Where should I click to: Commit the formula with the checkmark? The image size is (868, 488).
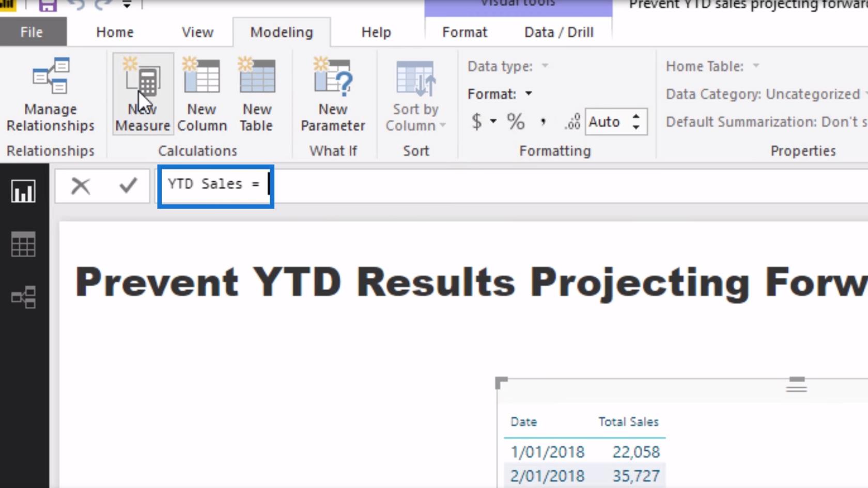128,185
